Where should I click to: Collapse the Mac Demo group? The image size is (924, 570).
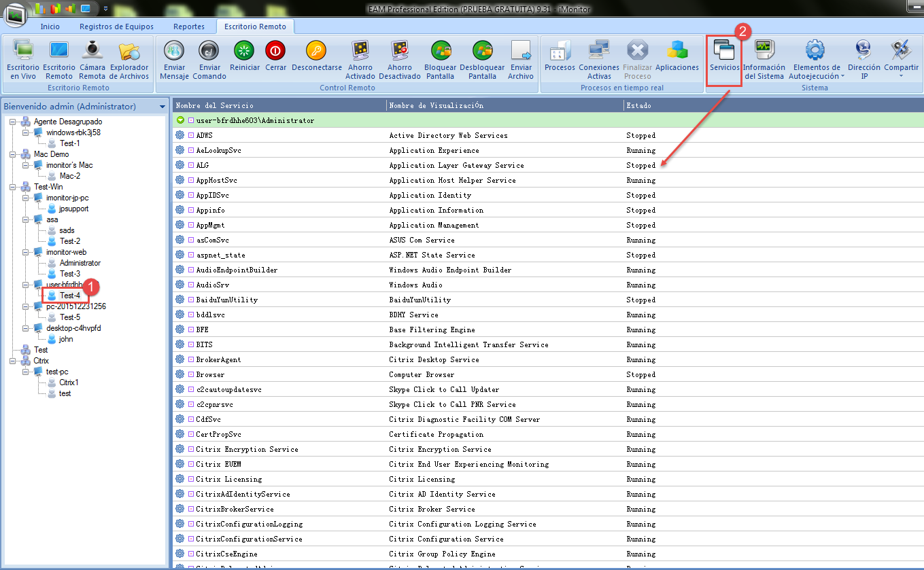13,154
